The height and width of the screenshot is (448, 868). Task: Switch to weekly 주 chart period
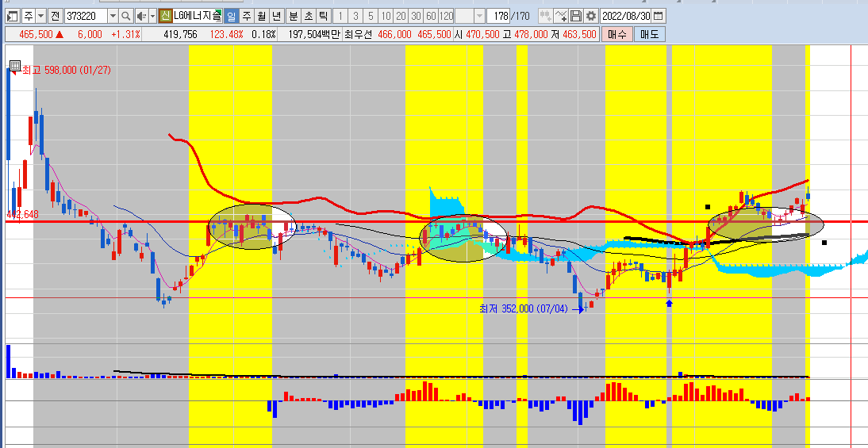[246, 16]
